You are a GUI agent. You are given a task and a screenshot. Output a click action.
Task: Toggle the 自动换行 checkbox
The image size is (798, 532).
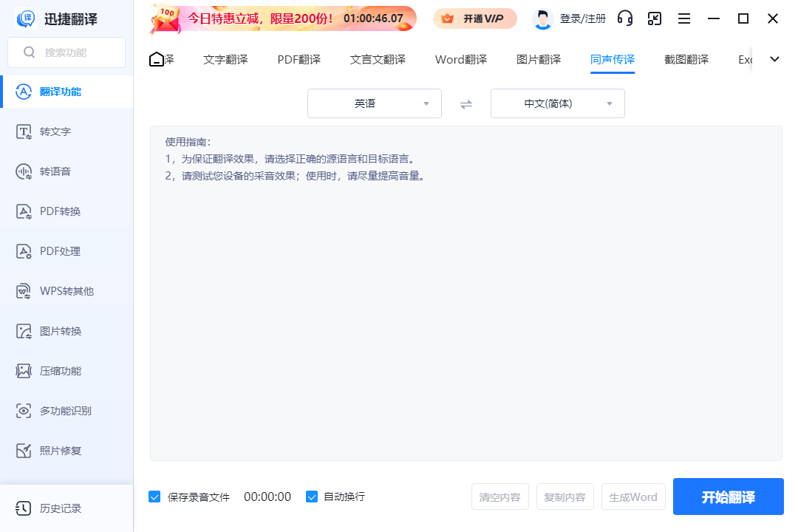click(312, 497)
